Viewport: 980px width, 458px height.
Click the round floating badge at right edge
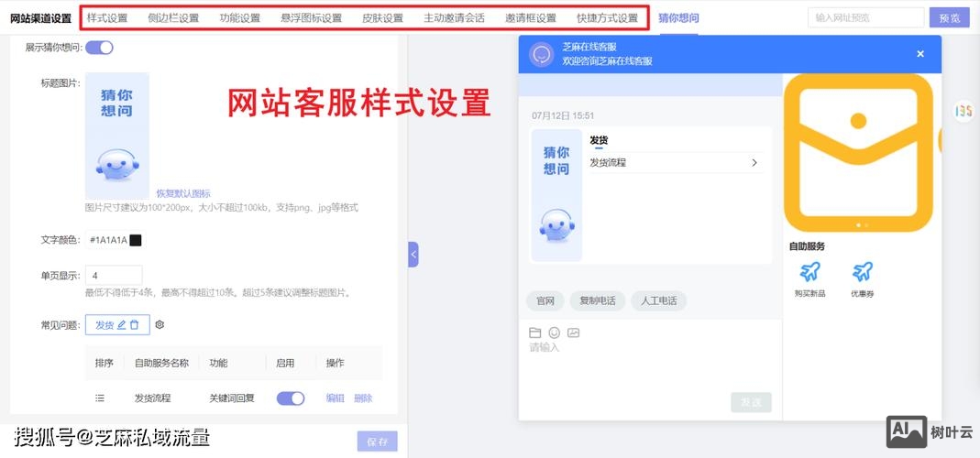click(963, 111)
